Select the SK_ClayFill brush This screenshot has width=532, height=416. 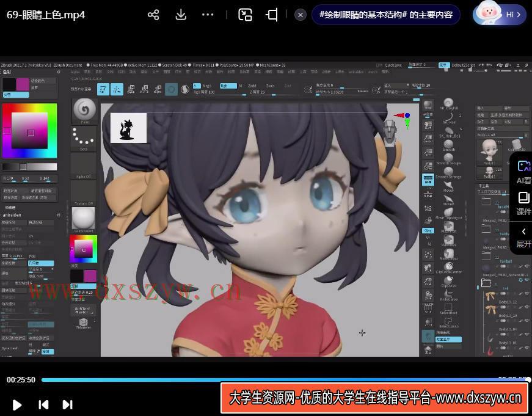(x=448, y=104)
